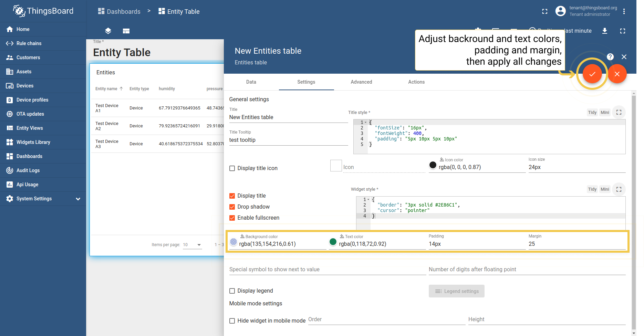Disable Enable fullscreen checkbox

coord(232,218)
